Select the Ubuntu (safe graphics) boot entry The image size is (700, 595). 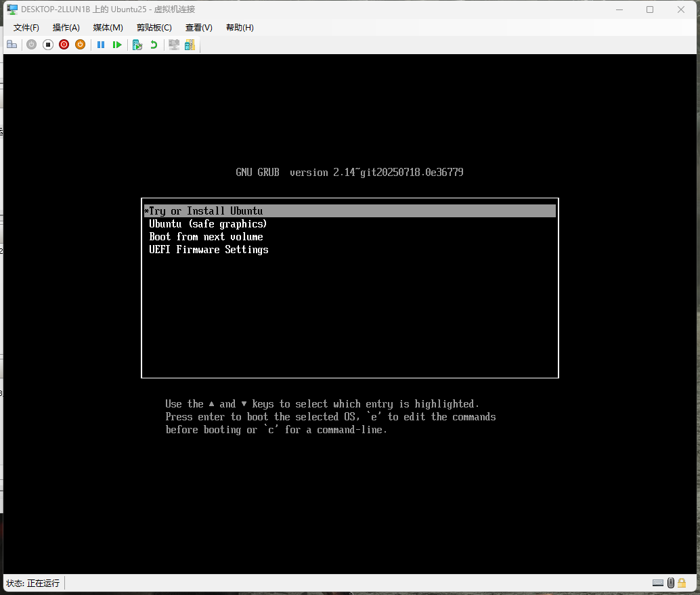(208, 224)
